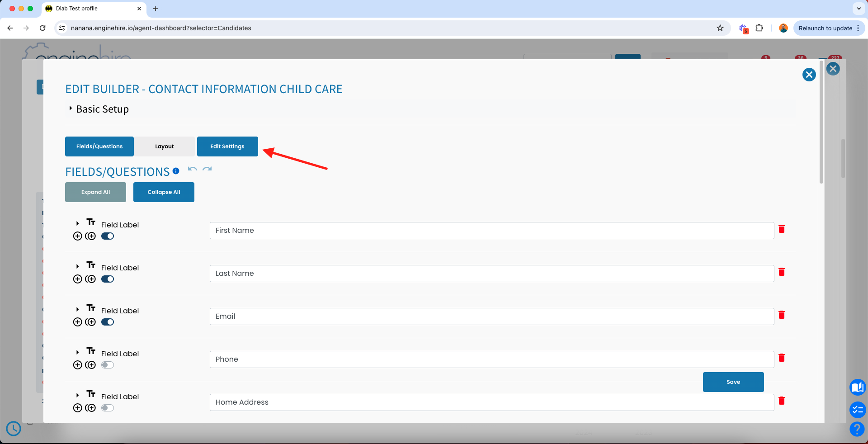The image size is (868, 444).
Task: Click the plus circle icon in Last Name row
Action: [78, 279]
